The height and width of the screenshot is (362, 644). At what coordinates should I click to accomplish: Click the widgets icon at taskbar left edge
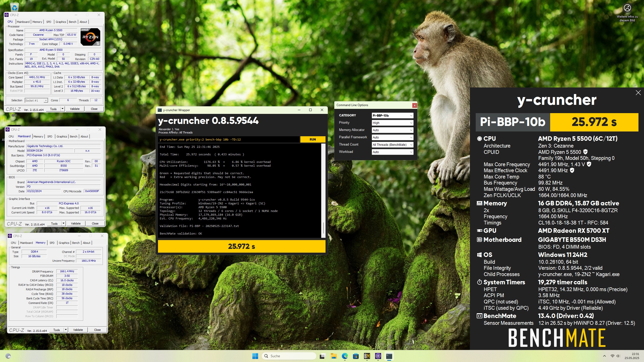coord(8,356)
